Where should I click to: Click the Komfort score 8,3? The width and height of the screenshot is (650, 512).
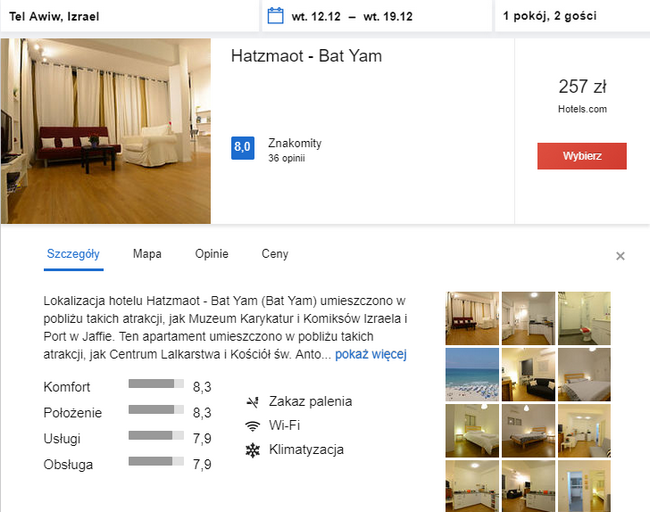[x=202, y=387]
